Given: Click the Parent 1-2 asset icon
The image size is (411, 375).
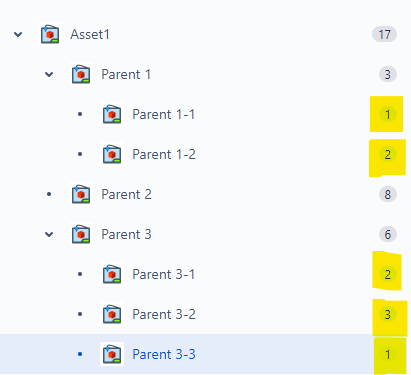Looking at the screenshot, I should coord(112,154).
